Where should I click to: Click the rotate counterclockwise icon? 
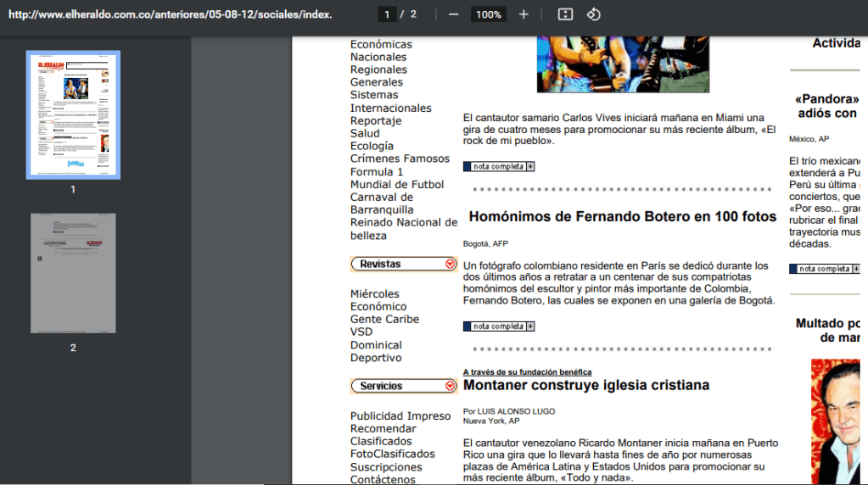[x=594, y=14]
